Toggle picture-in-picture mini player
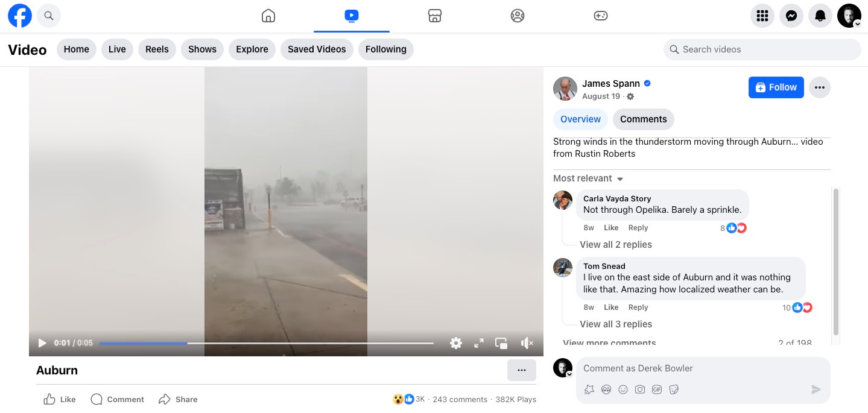The image size is (868, 413). (x=501, y=343)
